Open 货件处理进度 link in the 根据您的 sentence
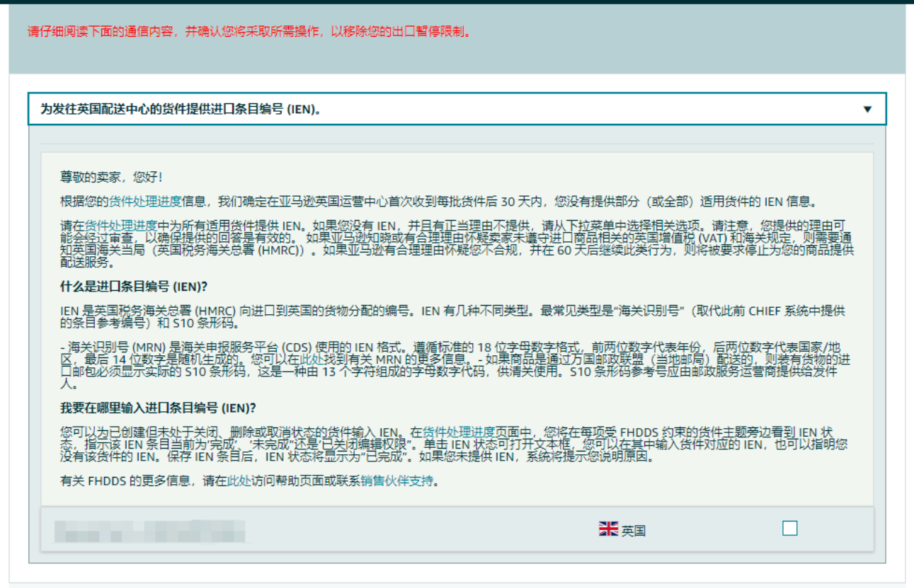 pos(145,202)
